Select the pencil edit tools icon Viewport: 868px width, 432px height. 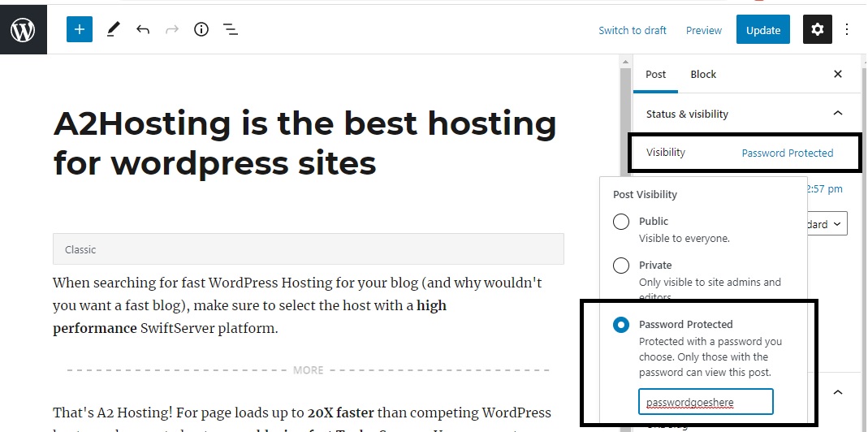(114, 29)
